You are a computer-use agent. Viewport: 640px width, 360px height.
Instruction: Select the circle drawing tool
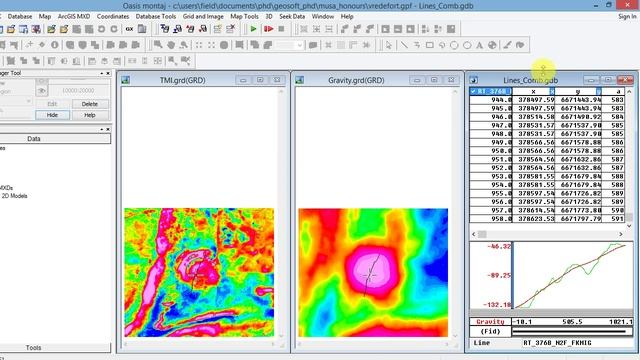click(454, 45)
